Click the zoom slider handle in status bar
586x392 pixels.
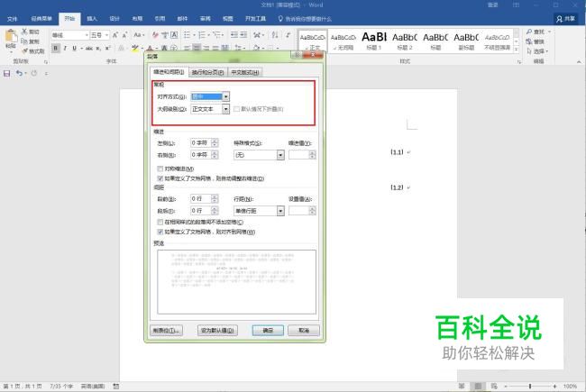coord(530,386)
